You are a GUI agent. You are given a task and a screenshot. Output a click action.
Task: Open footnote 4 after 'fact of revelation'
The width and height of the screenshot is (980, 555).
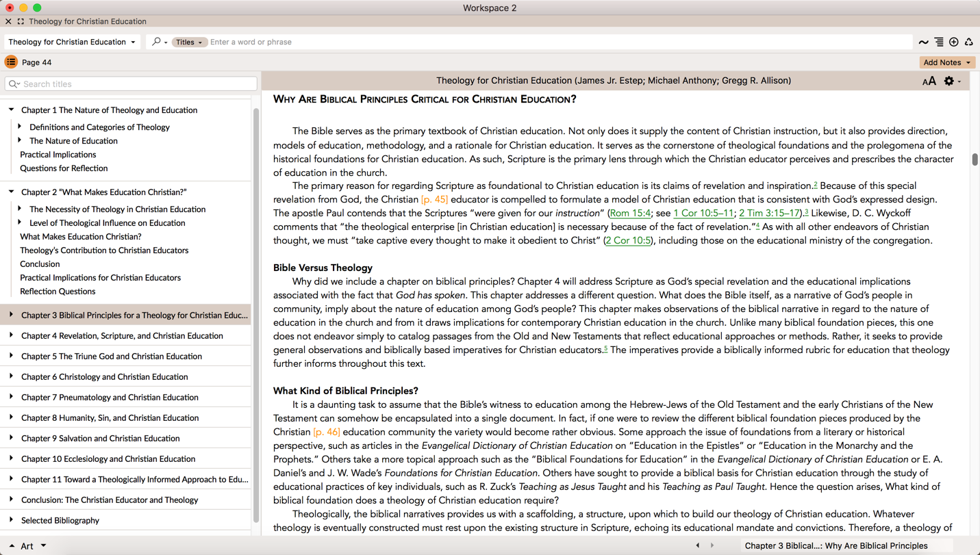coord(757,225)
